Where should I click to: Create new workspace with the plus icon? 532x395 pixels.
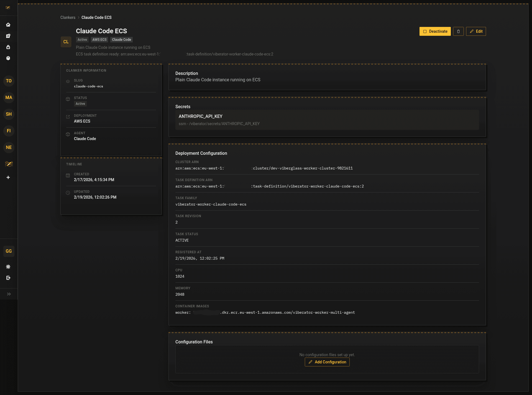(8, 177)
